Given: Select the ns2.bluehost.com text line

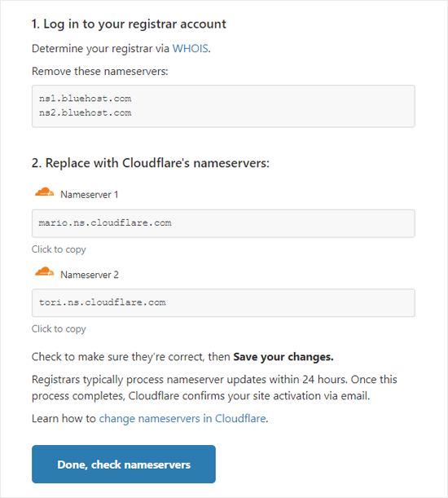Looking at the screenshot, I should click(x=85, y=112).
